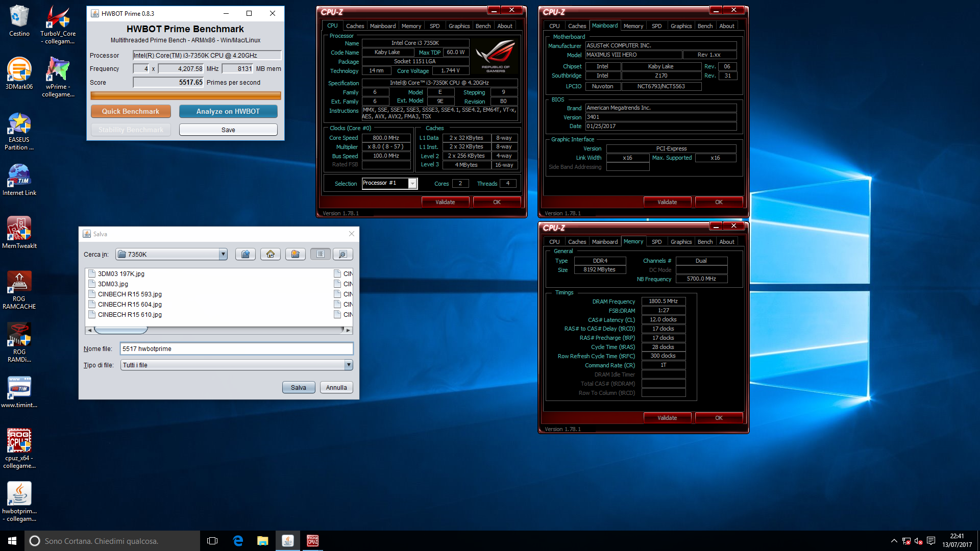Open hwbotprime desktop shortcut
The image size is (980, 551).
click(x=19, y=502)
